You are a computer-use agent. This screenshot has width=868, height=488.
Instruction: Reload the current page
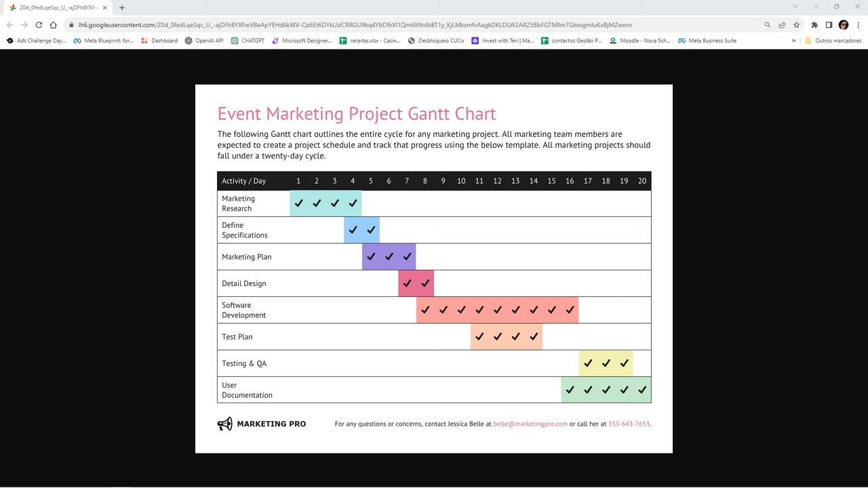pos(39,24)
